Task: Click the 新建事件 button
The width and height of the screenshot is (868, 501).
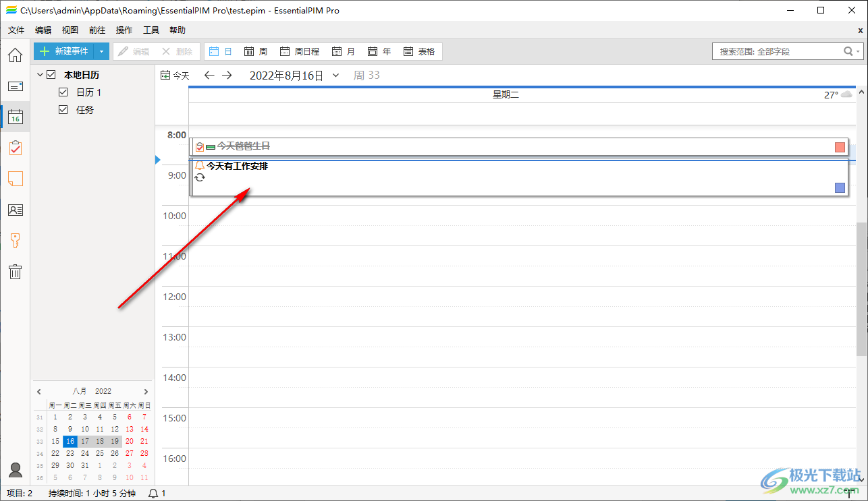Action: [64, 51]
